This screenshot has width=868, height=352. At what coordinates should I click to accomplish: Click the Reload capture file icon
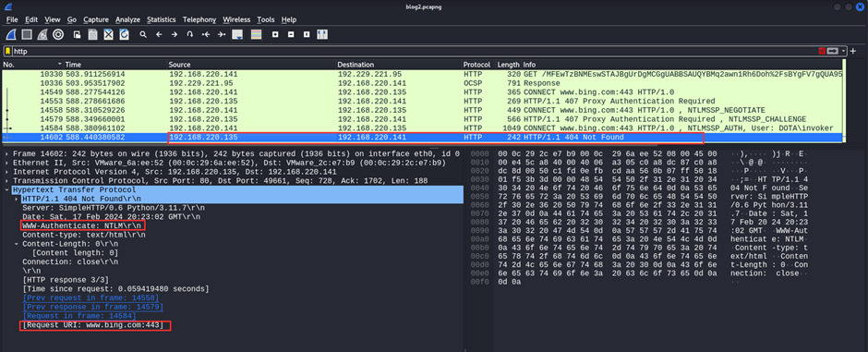[x=125, y=34]
